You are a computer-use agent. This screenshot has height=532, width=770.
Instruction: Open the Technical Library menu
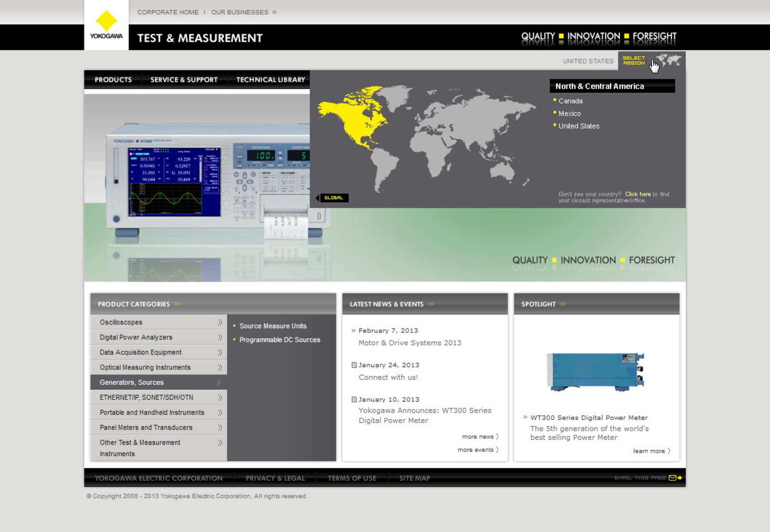pyautogui.click(x=270, y=80)
